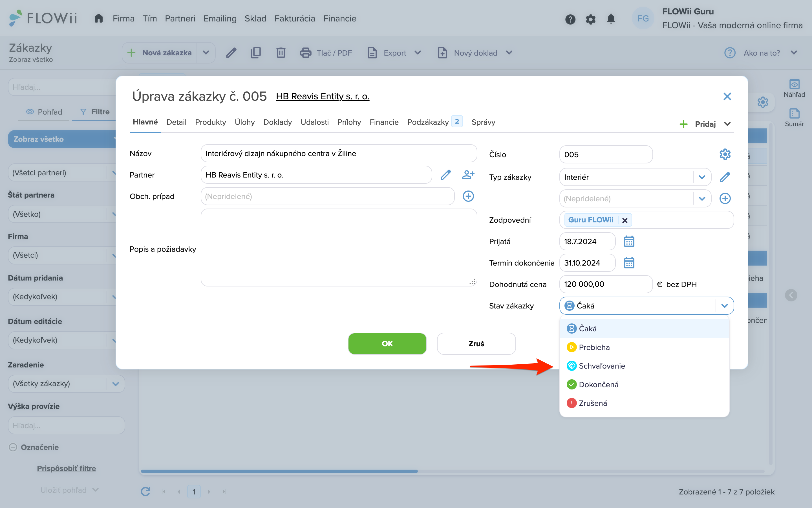Open Náhľad preview panel
The image size is (812, 508).
click(x=794, y=88)
